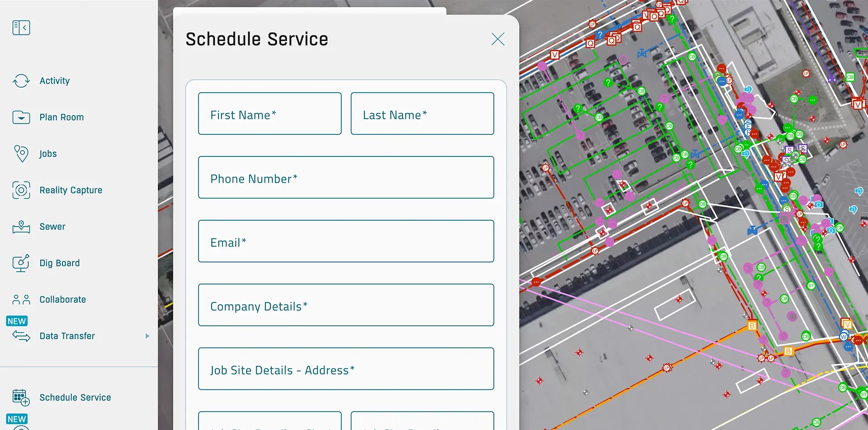Click the Job Site Details Address field
868x430 pixels.
tap(346, 369)
